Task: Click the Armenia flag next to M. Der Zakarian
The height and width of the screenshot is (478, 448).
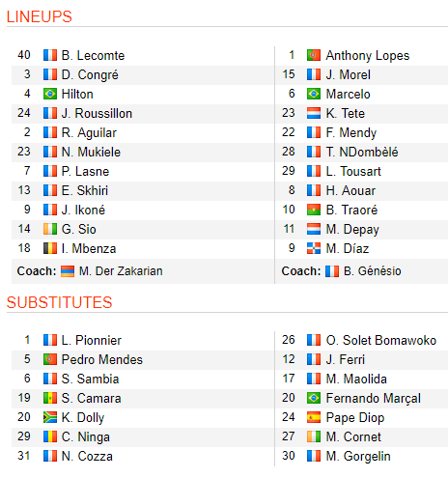Action: pos(68,271)
